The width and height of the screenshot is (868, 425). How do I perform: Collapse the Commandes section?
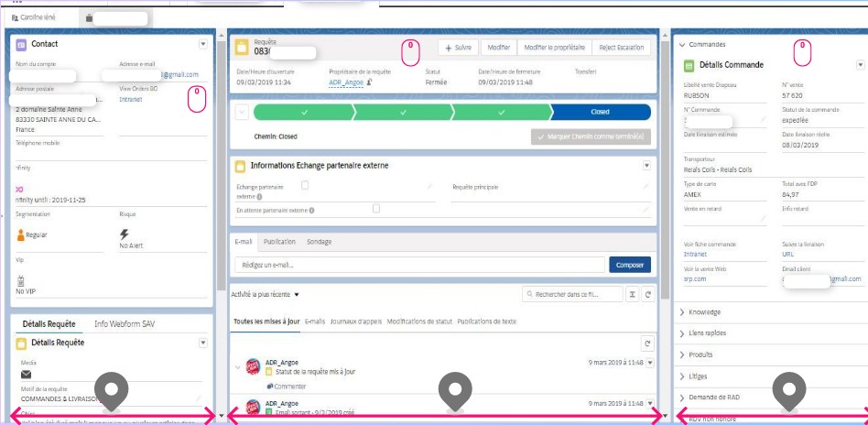pyautogui.click(x=682, y=44)
